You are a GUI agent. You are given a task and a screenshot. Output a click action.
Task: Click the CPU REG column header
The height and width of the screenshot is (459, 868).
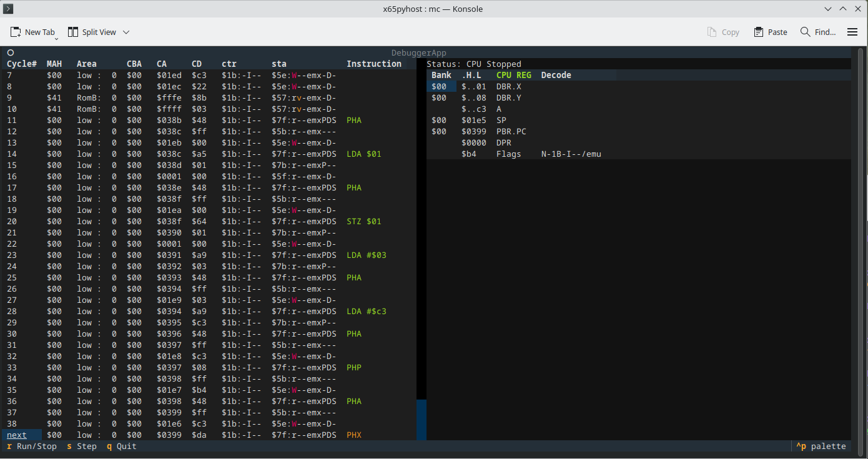[514, 75]
